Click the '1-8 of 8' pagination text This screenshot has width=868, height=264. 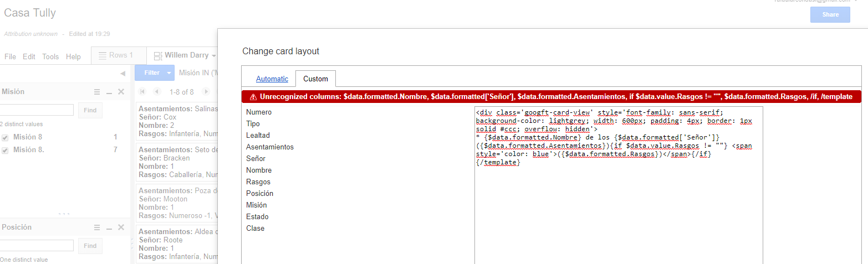point(181,92)
